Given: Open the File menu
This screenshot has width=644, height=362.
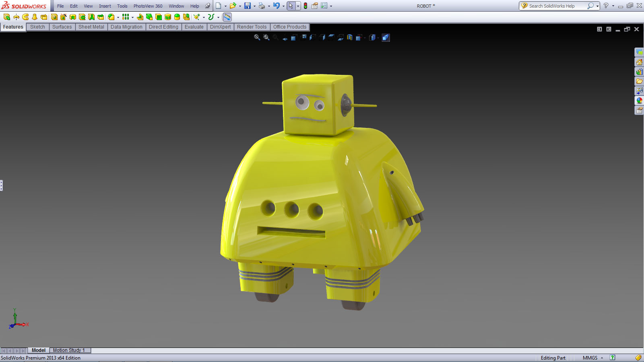Looking at the screenshot, I should coord(60,6).
